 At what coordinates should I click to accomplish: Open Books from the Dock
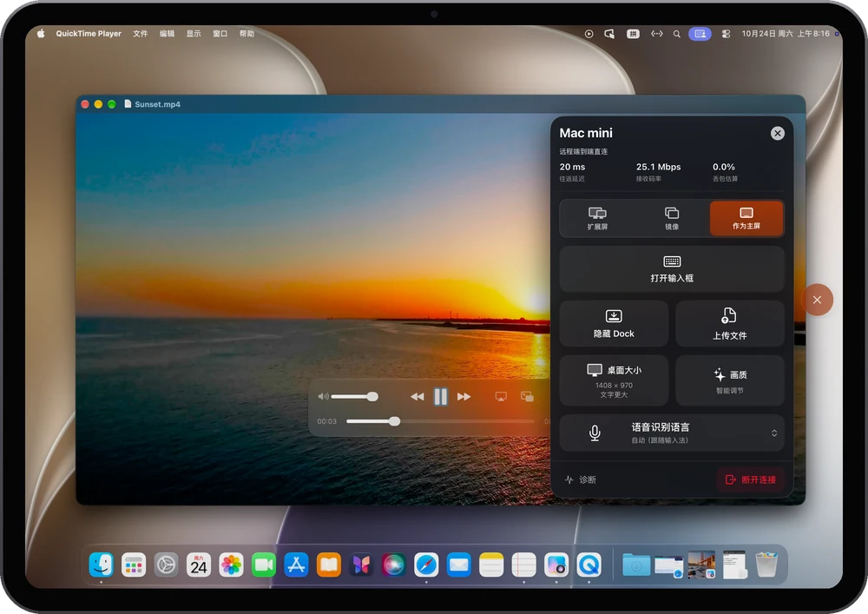click(x=329, y=564)
